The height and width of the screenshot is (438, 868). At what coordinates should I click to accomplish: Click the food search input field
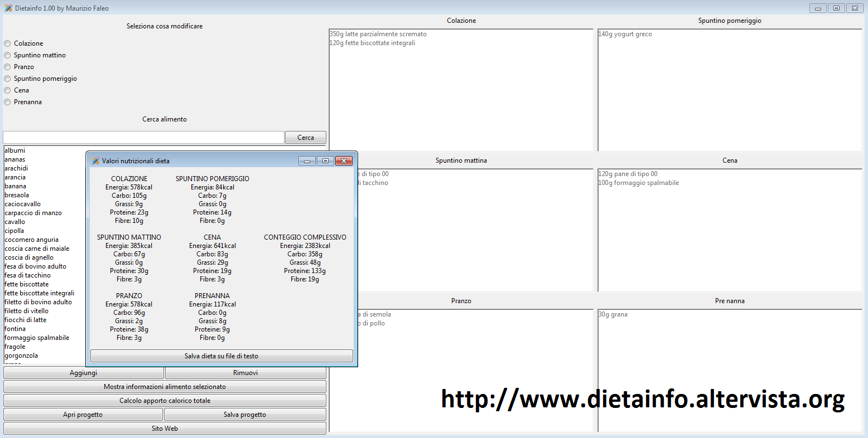coord(143,138)
